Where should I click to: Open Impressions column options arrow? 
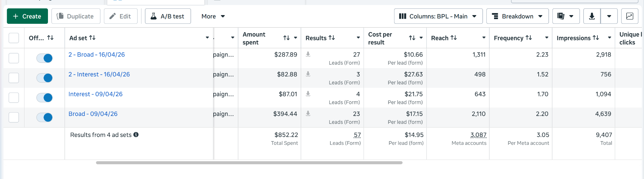[609, 38]
